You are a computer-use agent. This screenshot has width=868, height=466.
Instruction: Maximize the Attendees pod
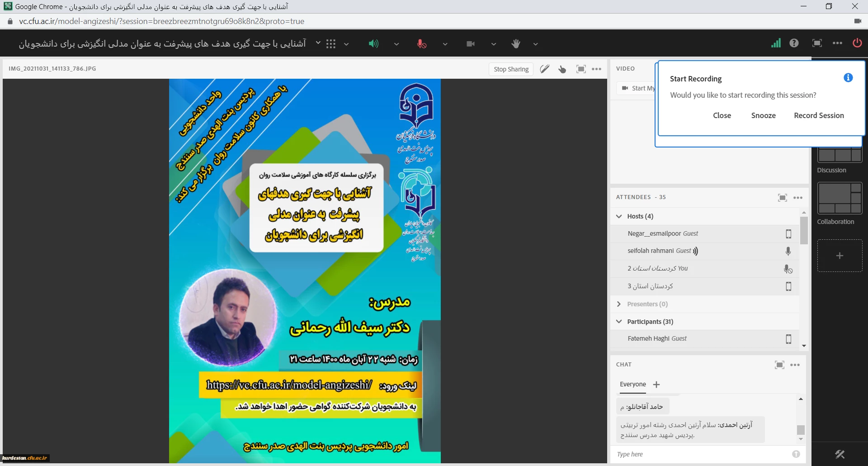[x=782, y=198]
